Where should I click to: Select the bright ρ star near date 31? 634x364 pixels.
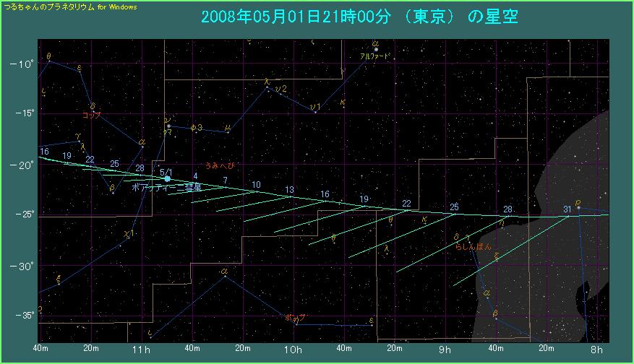pyautogui.click(x=578, y=208)
